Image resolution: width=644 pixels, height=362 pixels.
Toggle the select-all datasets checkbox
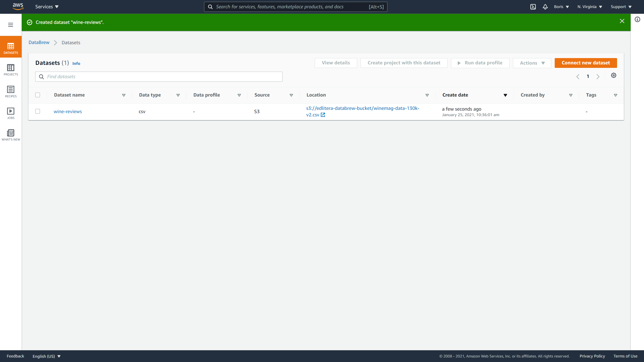38,95
